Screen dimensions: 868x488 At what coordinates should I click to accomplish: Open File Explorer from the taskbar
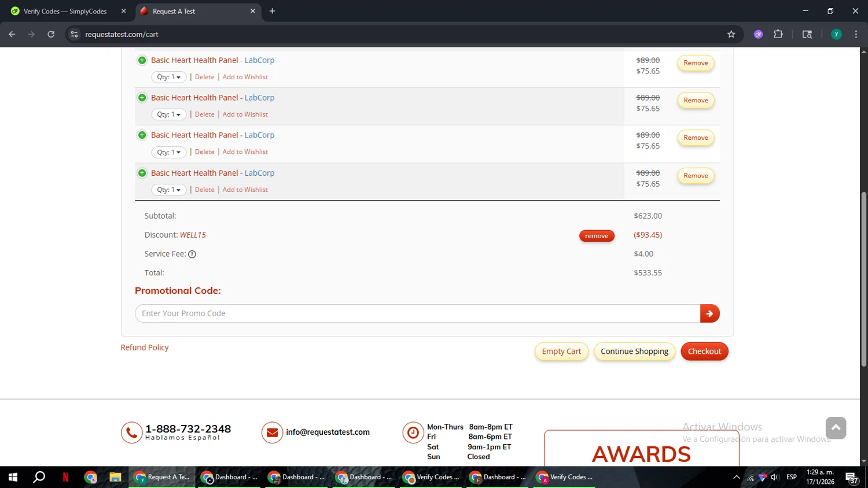click(x=115, y=477)
